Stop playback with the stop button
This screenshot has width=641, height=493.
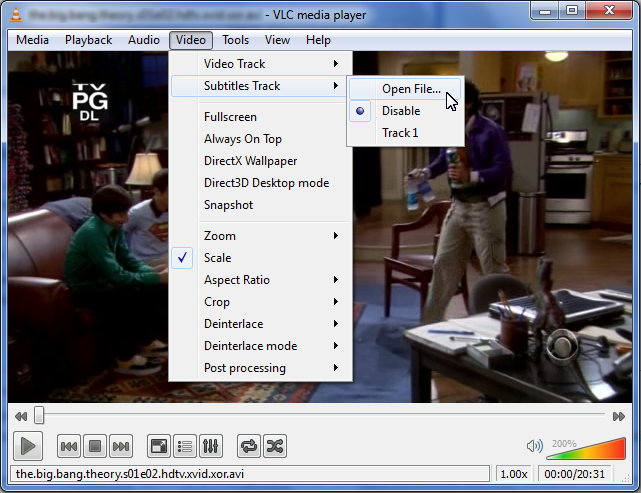[x=95, y=446]
